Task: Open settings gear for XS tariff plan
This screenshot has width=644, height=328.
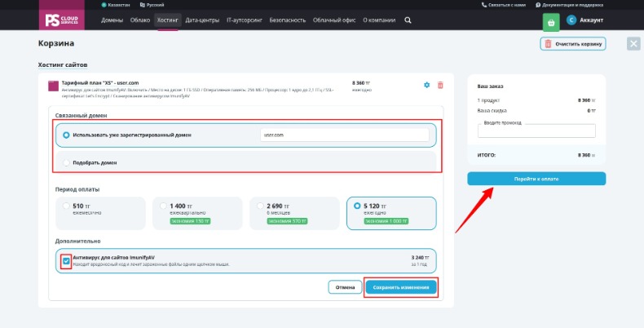Action: coord(426,85)
